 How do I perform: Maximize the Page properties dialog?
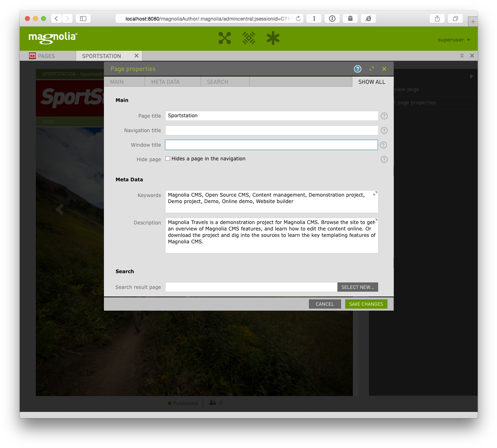click(x=372, y=69)
